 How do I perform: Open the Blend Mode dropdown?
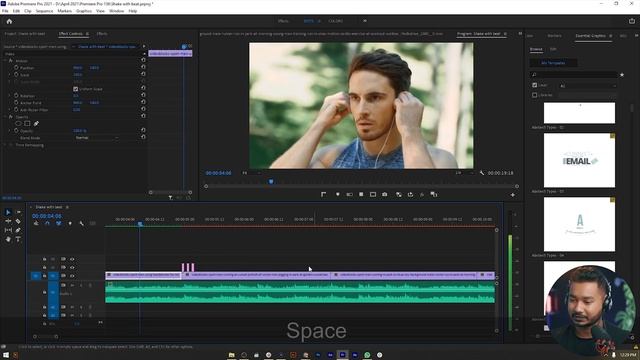97,138
